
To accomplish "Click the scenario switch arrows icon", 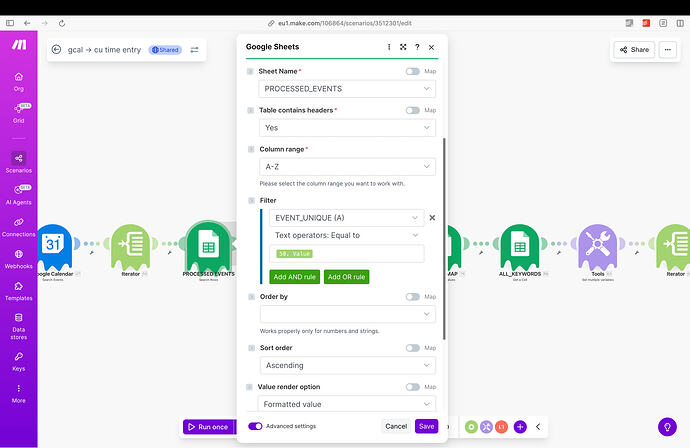I will [195, 50].
